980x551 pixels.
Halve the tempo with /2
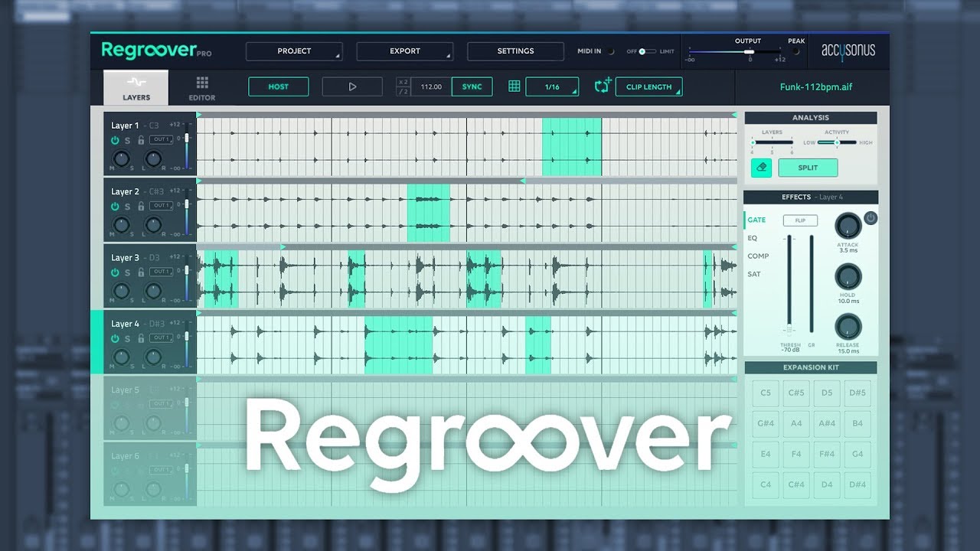pos(403,92)
